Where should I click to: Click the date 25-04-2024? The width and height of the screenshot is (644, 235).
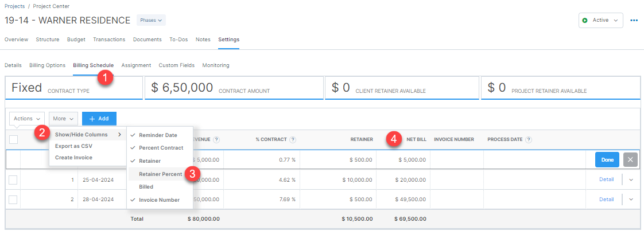coord(98,179)
